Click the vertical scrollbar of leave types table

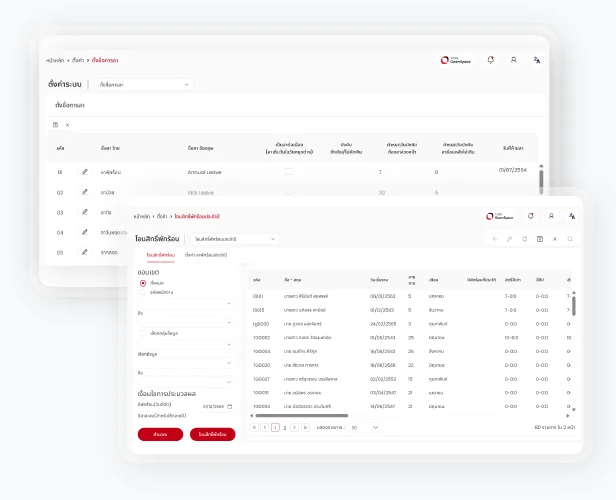[x=541, y=181]
